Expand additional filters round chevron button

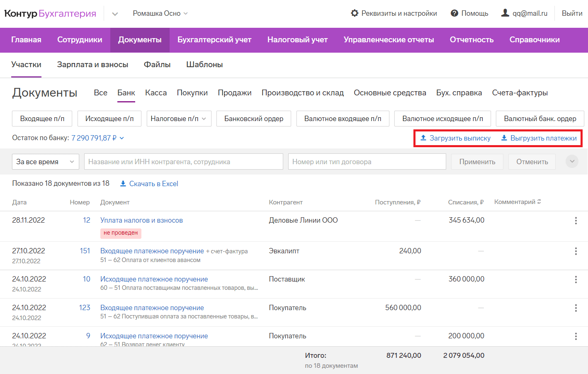pos(572,161)
